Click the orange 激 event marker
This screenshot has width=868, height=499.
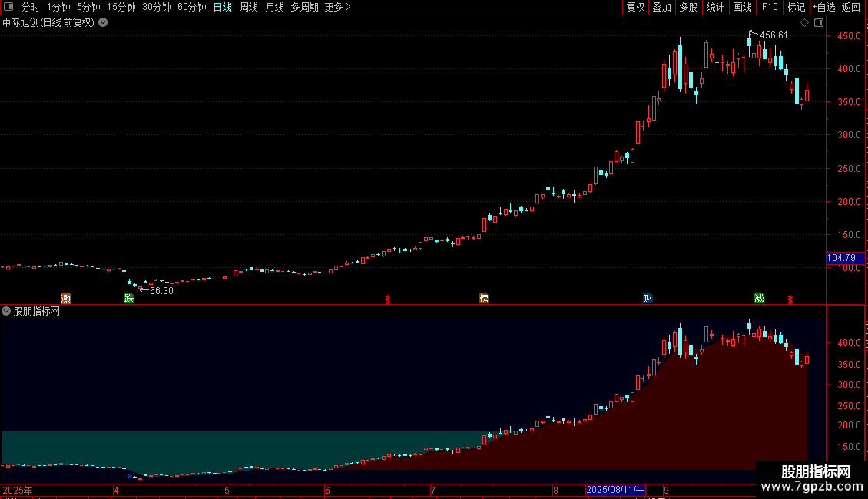tap(66, 299)
